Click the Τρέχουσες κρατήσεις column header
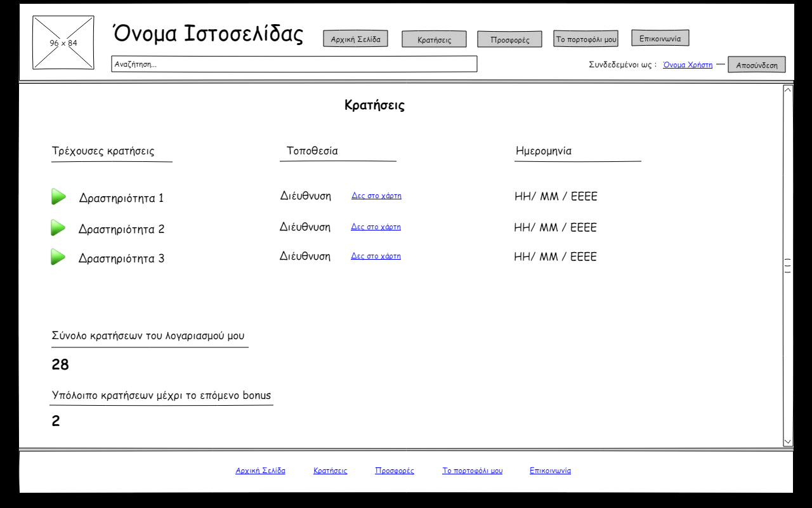 point(103,151)
